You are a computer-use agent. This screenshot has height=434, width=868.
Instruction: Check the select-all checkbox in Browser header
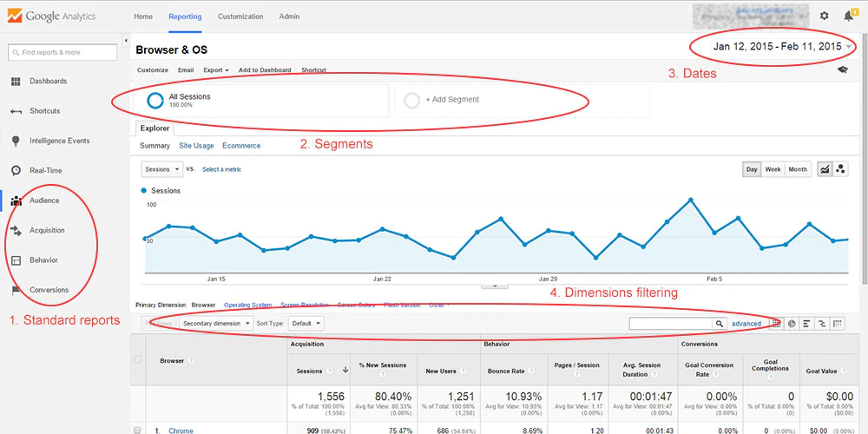[138, 360]
